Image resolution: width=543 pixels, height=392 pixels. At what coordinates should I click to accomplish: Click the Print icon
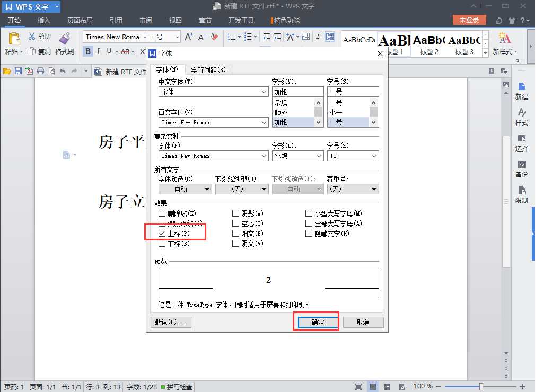(40, 72)
